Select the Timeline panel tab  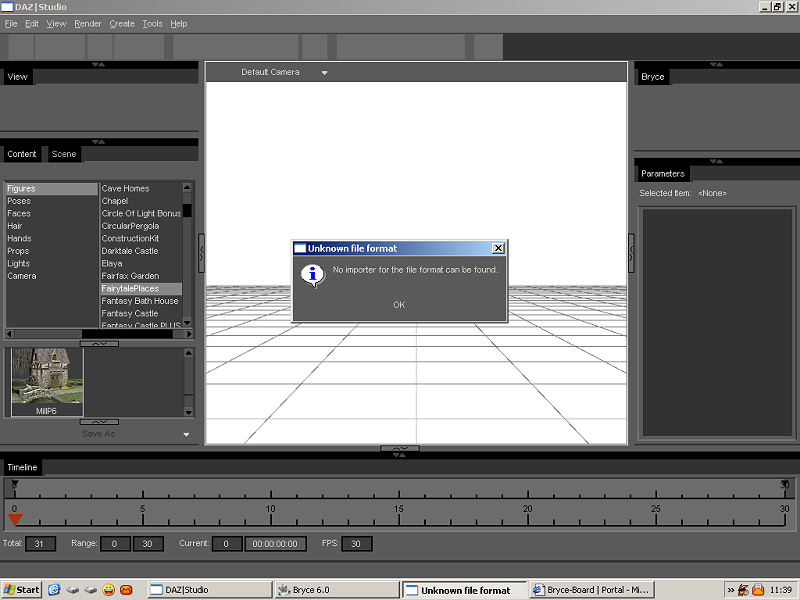(22, 467)
